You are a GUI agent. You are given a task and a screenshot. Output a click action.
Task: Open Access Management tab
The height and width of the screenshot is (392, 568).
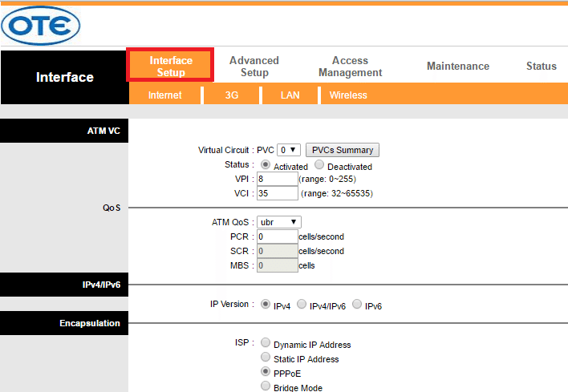click(350, 67)
